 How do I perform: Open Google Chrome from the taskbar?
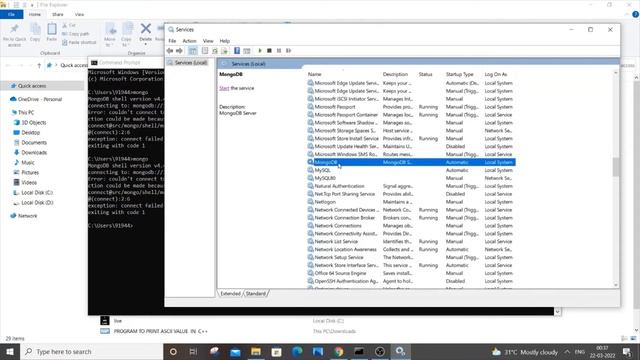coord(339,351)
